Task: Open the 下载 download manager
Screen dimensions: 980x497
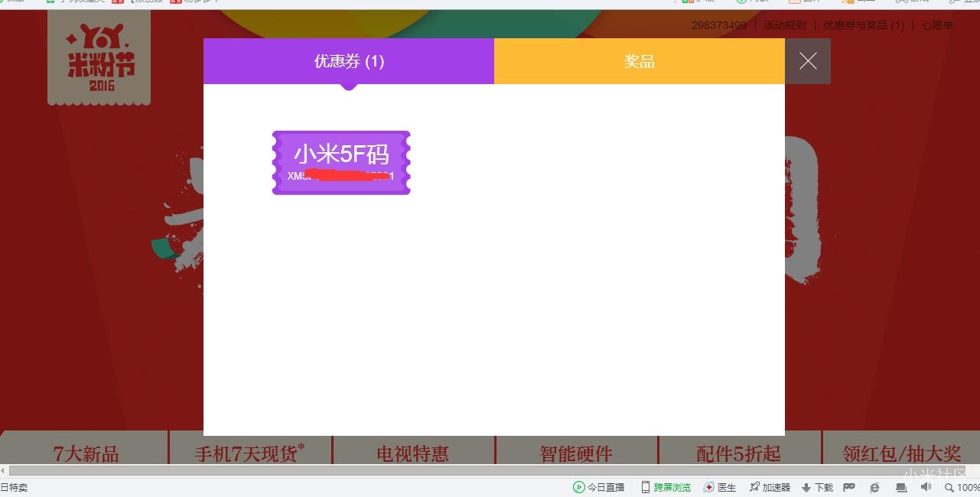Action: [816, 487]
